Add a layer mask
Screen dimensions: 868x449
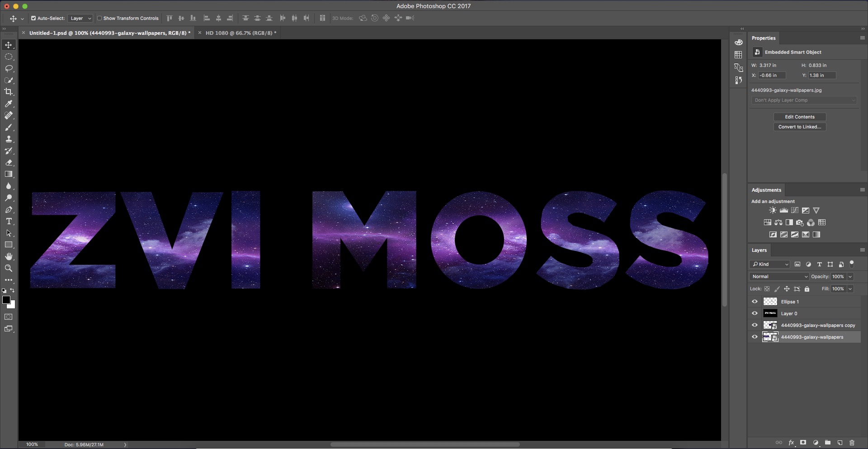[803, 443]
